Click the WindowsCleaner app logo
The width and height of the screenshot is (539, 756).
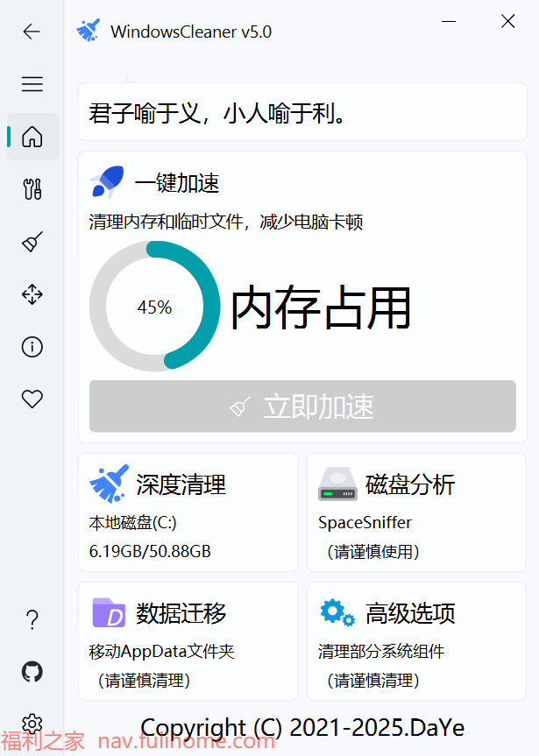[x=89, y=31]
